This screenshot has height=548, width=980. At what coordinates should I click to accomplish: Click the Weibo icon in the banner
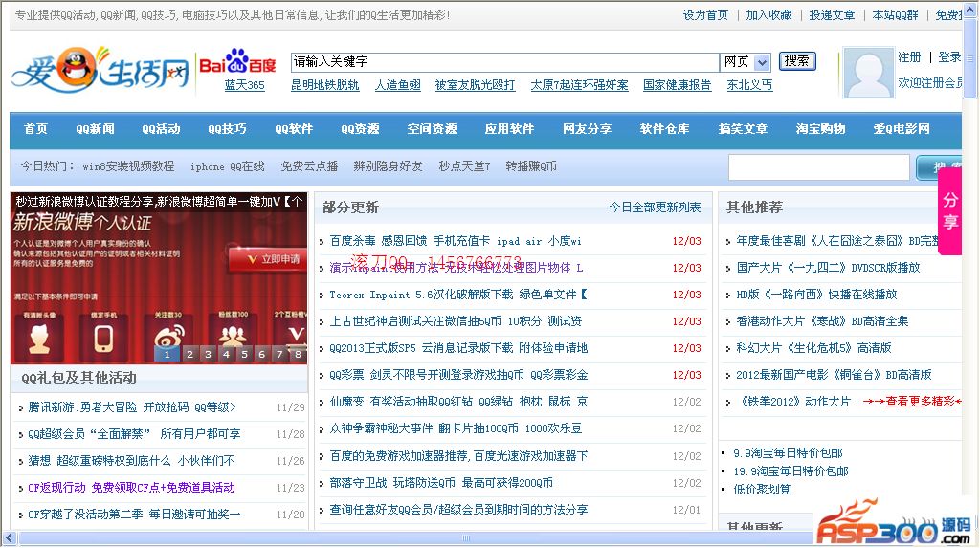(x=167, y=332)
